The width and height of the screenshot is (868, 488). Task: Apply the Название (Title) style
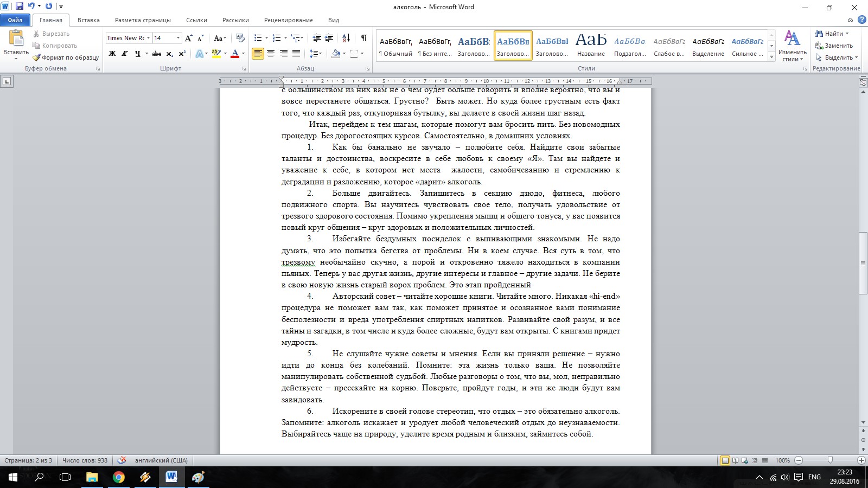coord(591,46)
